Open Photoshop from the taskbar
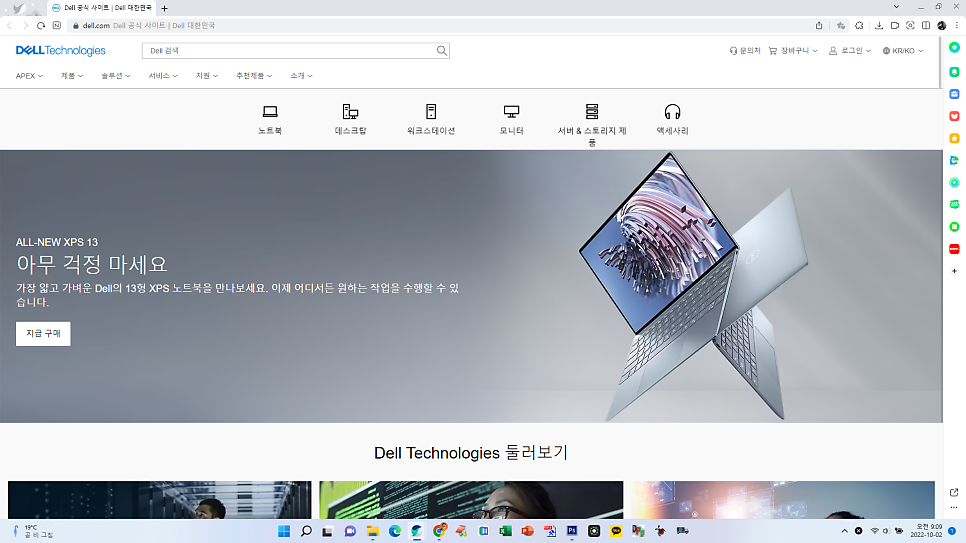The width and height of the screenshot is (966, 543). click(572, 531)
